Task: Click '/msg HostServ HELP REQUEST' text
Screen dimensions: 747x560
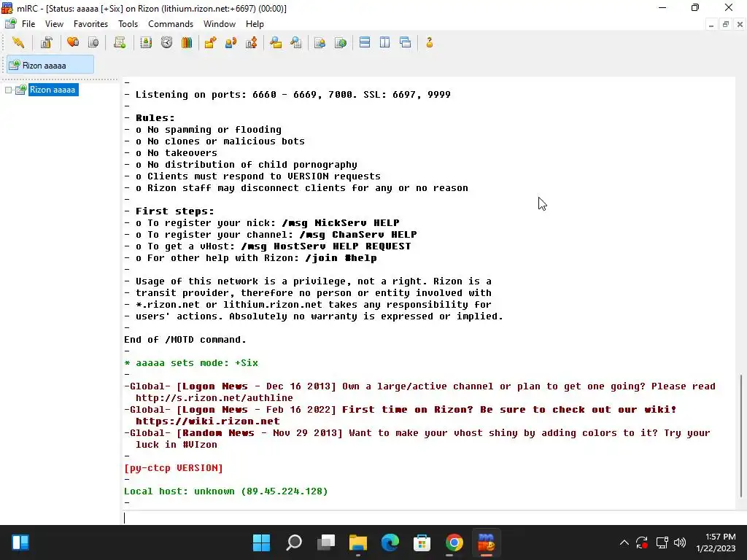Action: point(326,246)
